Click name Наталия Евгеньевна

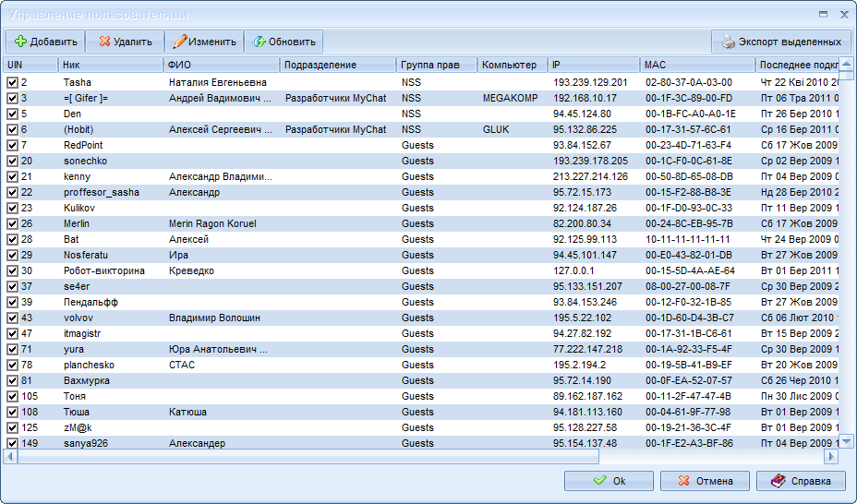(218, 82)
